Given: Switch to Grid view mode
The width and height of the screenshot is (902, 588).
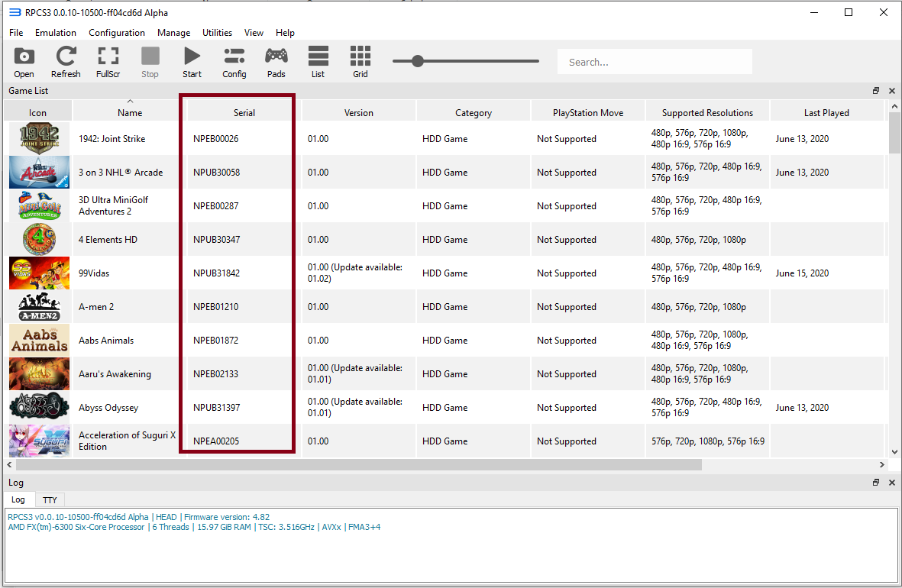Looking at the screenshot, I should click(360, 62).
